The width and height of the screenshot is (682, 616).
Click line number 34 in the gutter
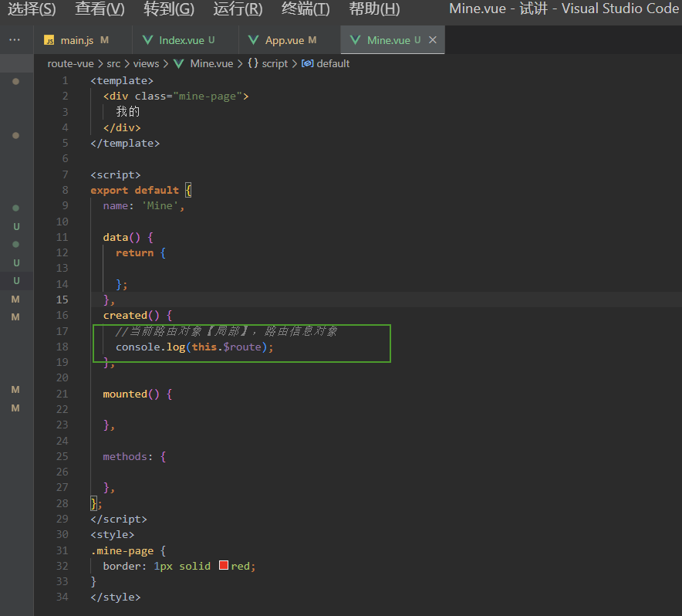[x=62, y=597]
